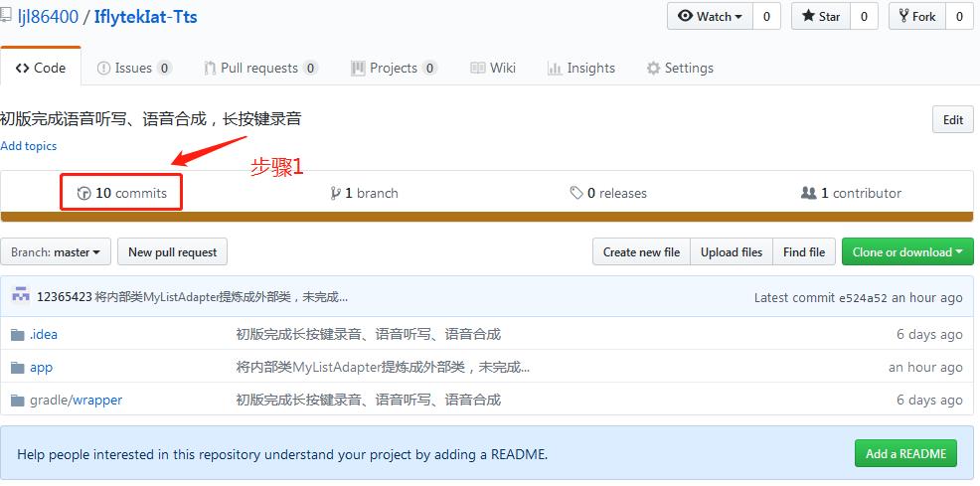The image size is (980, 486).
Task: Open the app row commit message
Action: 383,368
